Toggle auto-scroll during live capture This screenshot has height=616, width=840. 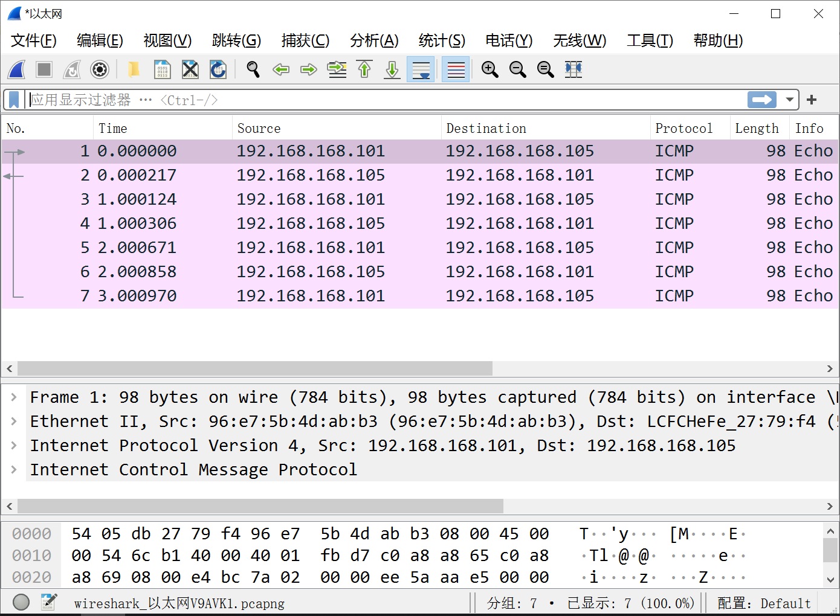tap(420, 69)
